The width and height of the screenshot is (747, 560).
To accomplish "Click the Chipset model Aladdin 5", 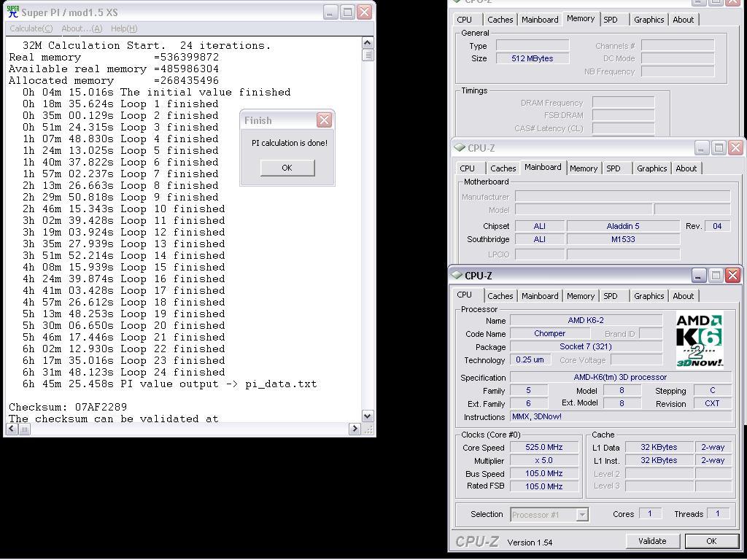I will coord(623,226).
